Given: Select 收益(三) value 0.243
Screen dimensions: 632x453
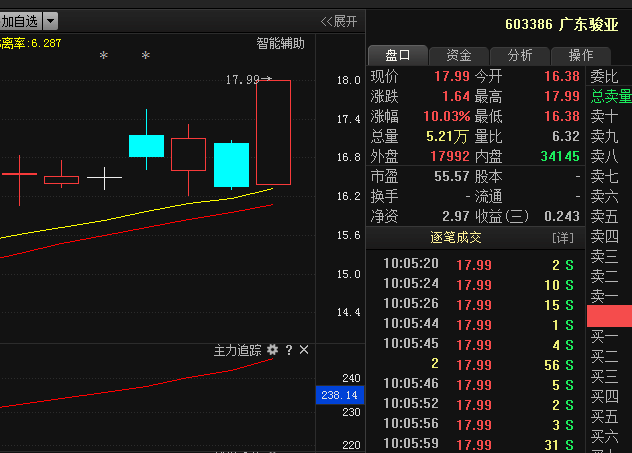Looking at the screenshot, I should [562, 216].
